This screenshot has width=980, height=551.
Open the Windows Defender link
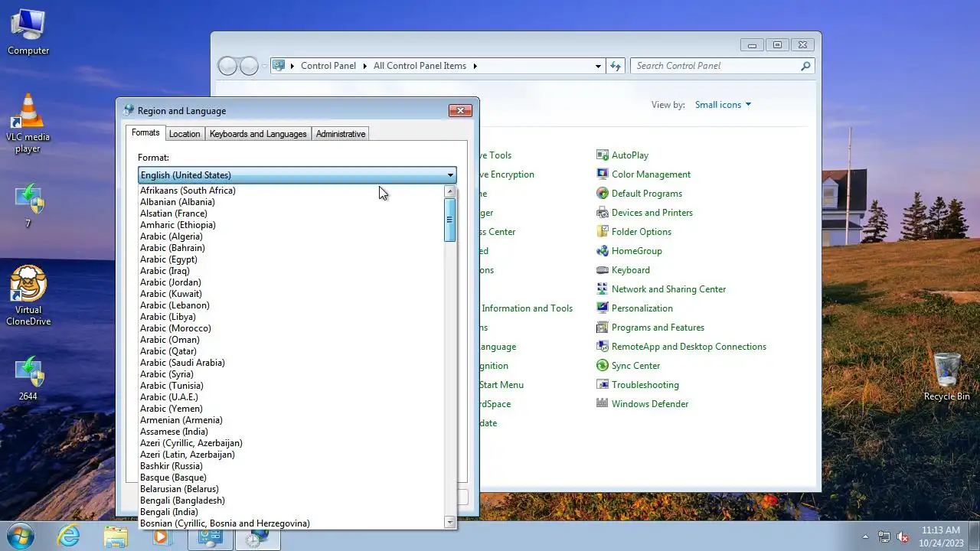pyautogui.click(x=650, y=404)
